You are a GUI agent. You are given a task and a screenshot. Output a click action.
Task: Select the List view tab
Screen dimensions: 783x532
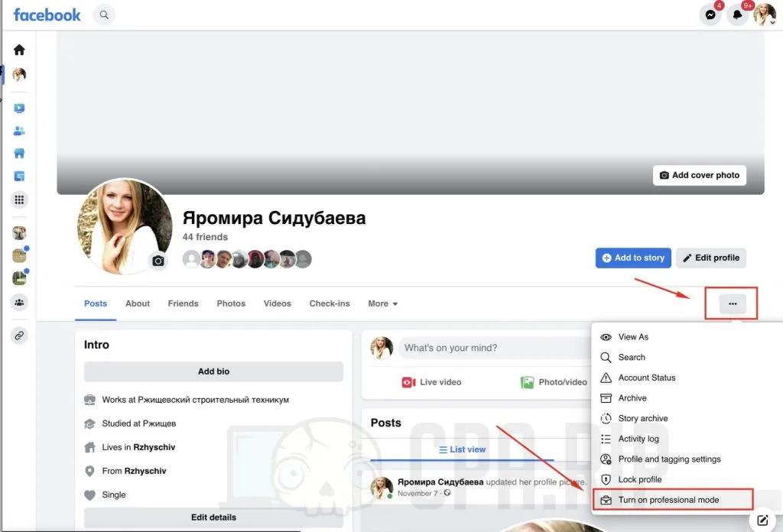point(462,449)
